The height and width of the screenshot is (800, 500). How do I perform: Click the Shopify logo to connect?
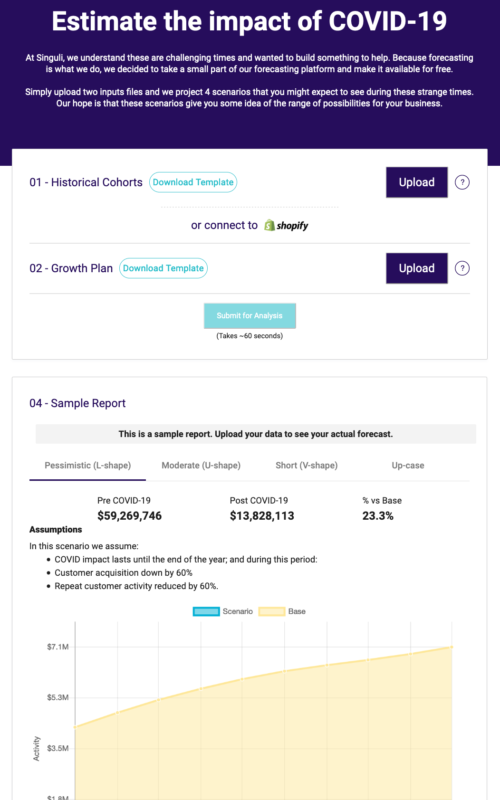tap(286, 225)
